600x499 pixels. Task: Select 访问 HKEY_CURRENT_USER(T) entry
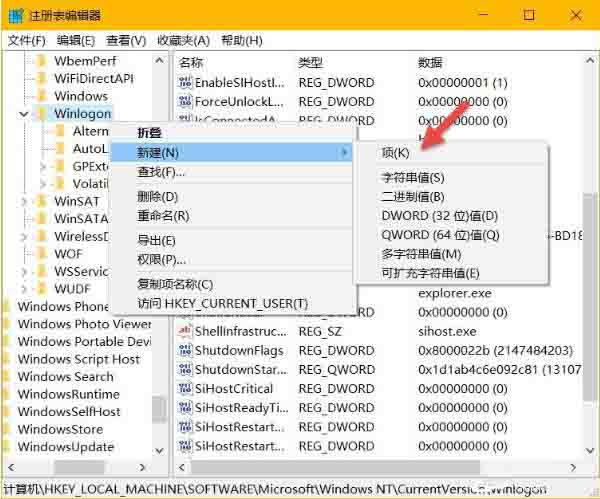pyautogui.click(x=232, y=304)
